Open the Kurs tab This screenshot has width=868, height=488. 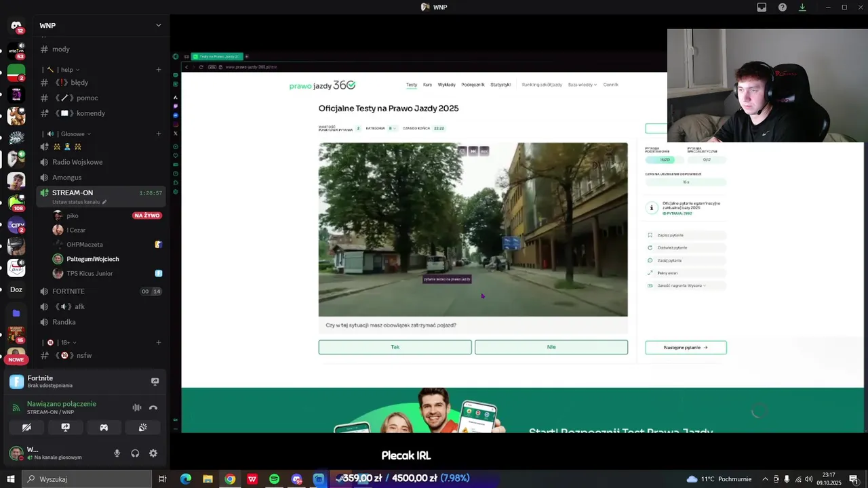(x=427, y=85)
